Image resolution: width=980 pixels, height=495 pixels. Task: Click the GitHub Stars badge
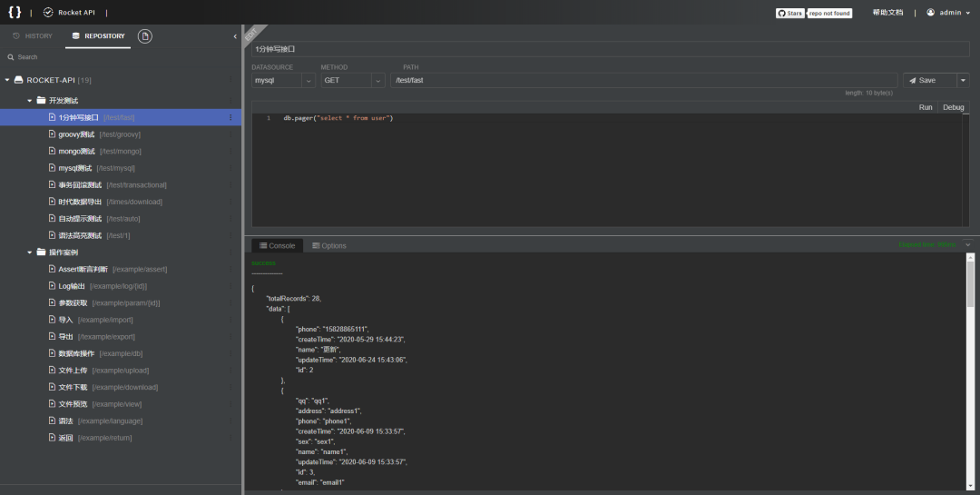pyautogui.click(x=789, y=13)
